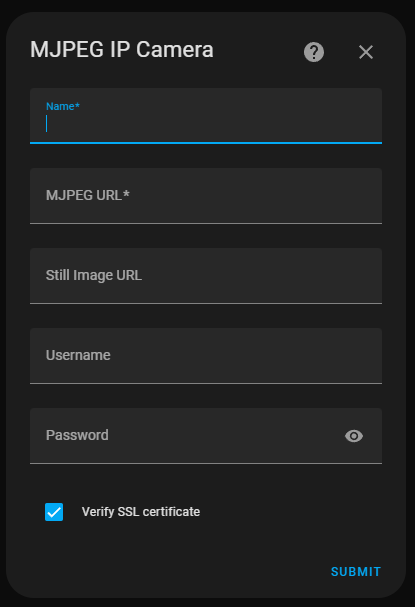
Task: Select the MJPEG URL input field
Action: tap(206, 196)
